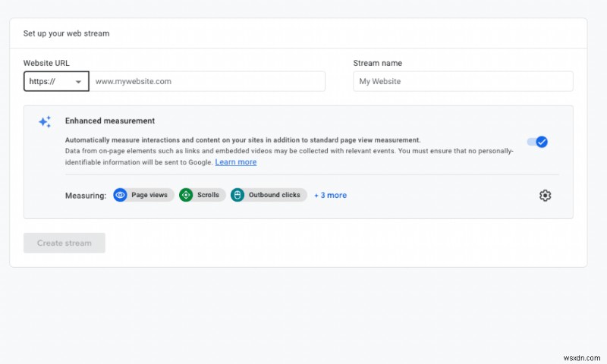Select the Outbound clicks chip
607x364 pixels.
pyautogui.click(x=269, y=195)
